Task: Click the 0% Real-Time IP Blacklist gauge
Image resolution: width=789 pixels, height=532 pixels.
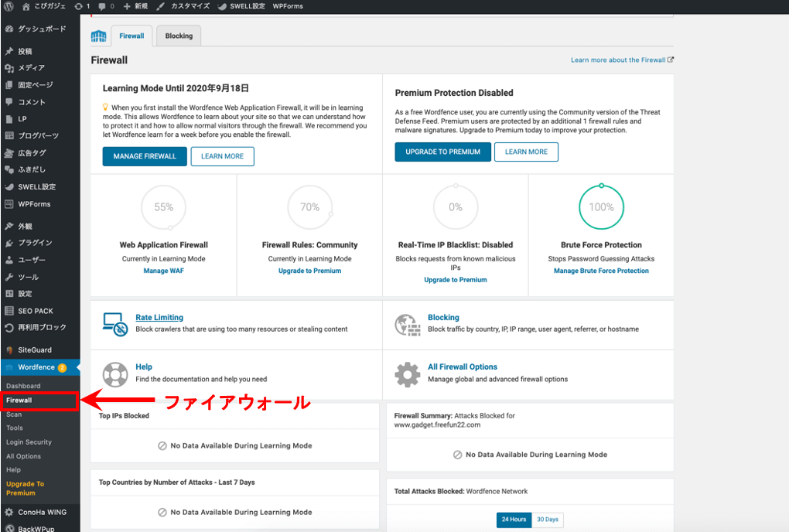Action: [456, 207]
